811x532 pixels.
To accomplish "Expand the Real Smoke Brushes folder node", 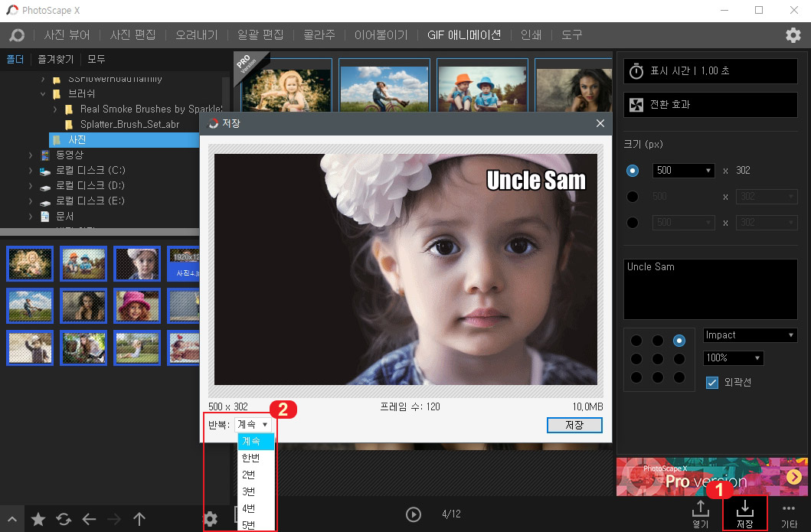I will 55,109.
